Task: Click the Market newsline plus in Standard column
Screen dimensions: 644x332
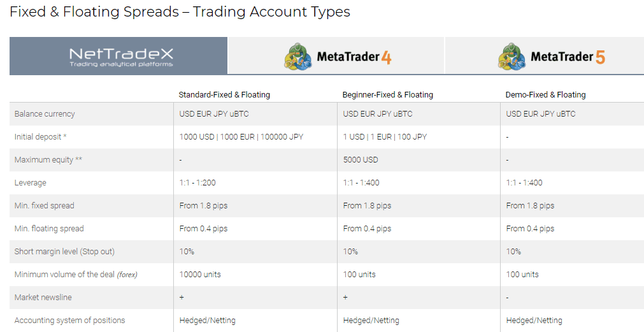Action: pos(182,297)
